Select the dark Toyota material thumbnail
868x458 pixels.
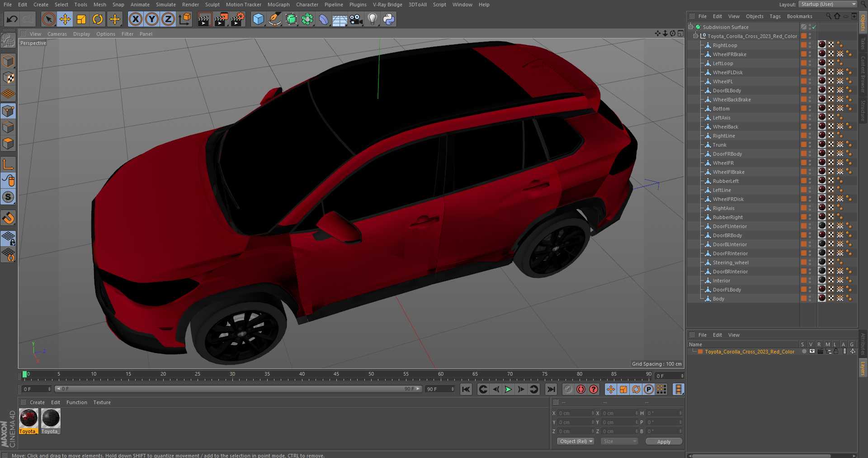point(51,418)
